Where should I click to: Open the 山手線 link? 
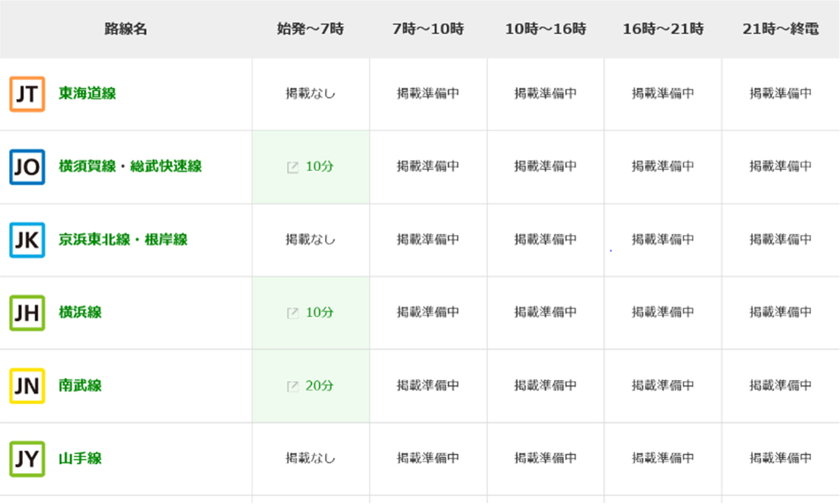(80, 458)
